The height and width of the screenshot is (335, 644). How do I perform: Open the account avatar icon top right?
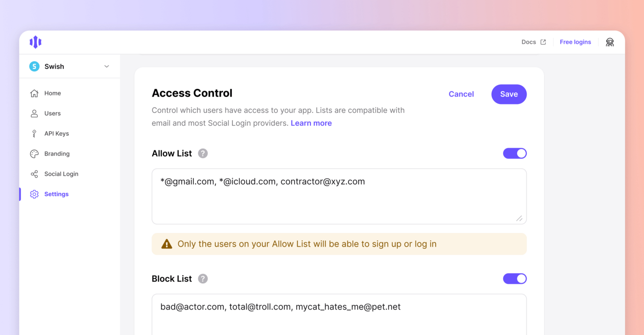[609, 42]
